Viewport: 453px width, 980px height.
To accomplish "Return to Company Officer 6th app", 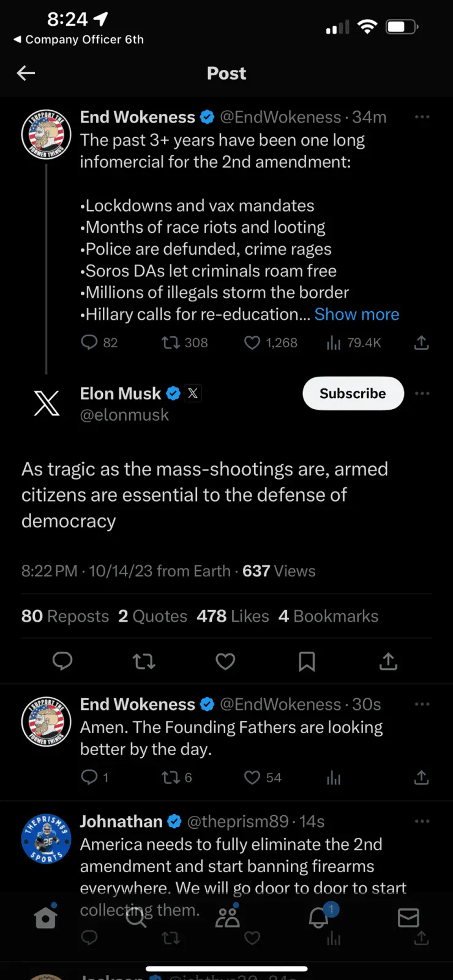I will pyautogui.click(x=78, y=40).
